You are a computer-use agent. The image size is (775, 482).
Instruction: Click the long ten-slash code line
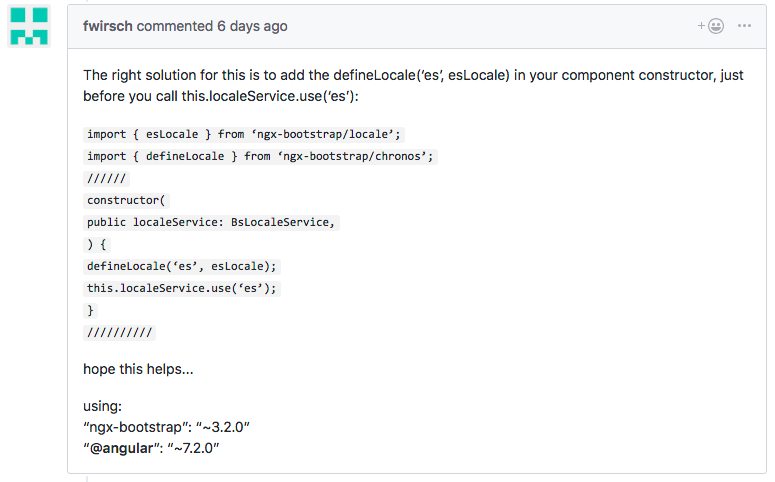pyautogui.click(x=119, y=332)
